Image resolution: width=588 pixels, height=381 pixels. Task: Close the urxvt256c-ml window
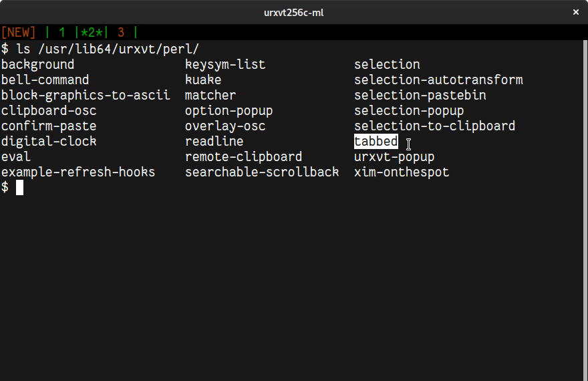pyautogui.click(x=575, y=12)
